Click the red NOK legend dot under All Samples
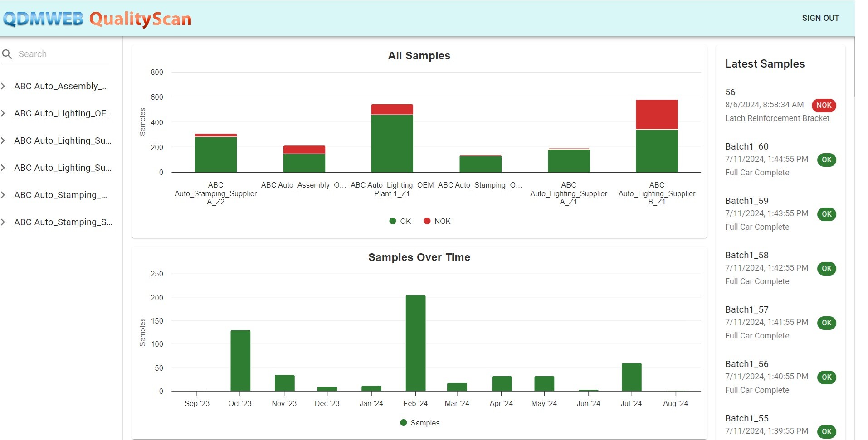The image size is (868, 440). (427, 221)
